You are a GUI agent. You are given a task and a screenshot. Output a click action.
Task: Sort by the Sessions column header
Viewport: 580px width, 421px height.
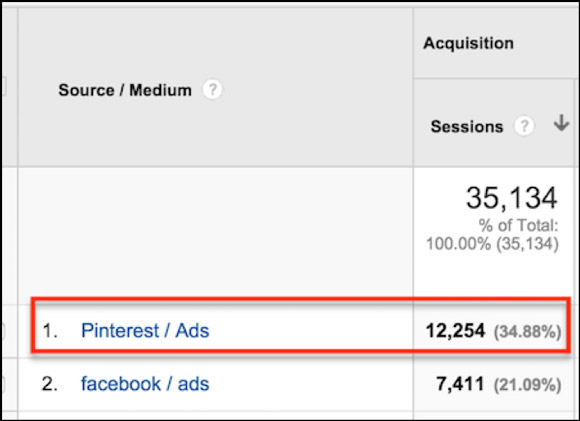[467, 127]
